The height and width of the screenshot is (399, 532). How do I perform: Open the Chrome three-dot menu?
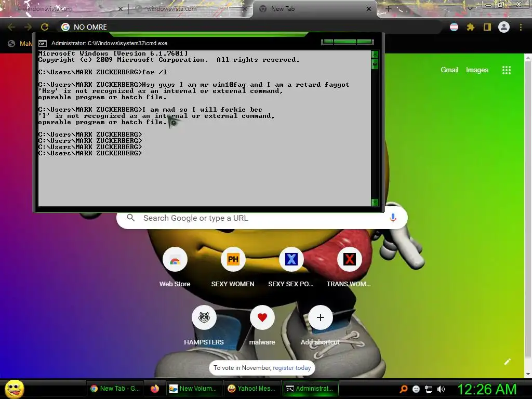tap(521, 27)
